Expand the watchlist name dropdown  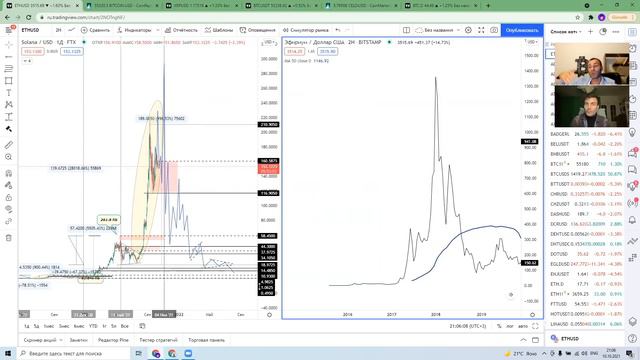(x=566, y=31)
